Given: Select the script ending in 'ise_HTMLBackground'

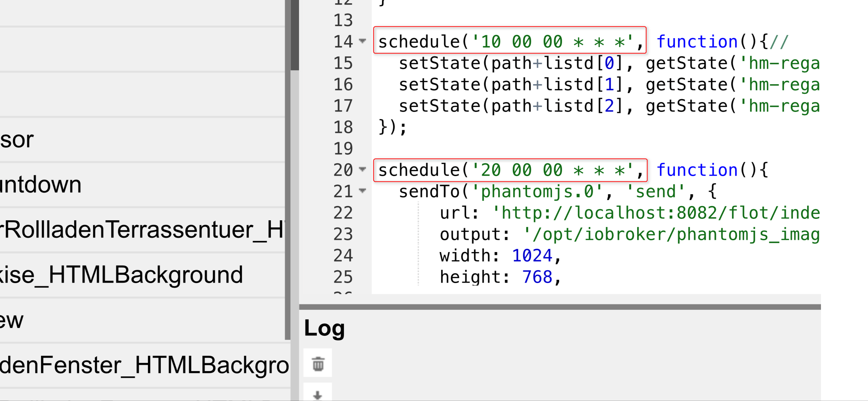Looking at the screenshot, I should coord(143,275).
